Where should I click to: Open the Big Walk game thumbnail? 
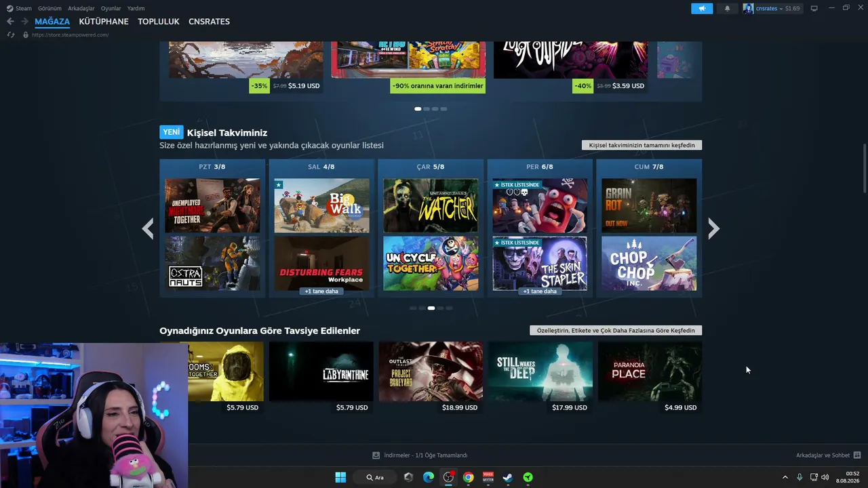point(321,205)
